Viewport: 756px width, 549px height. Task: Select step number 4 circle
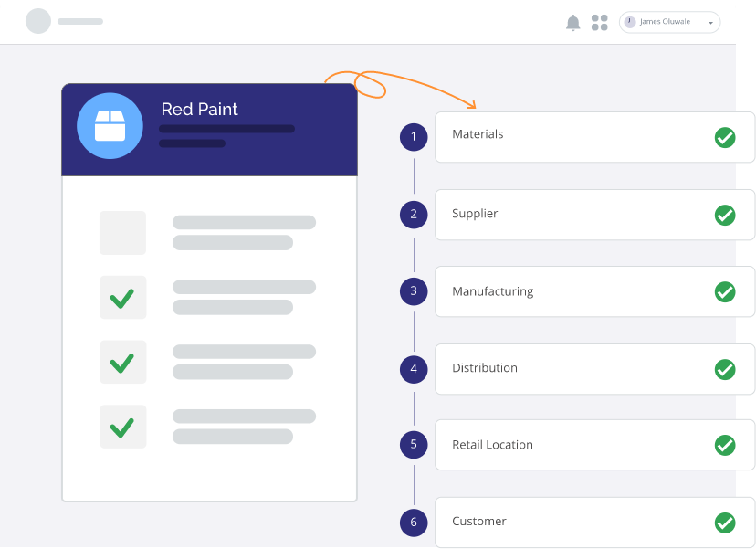coord(414,369)
